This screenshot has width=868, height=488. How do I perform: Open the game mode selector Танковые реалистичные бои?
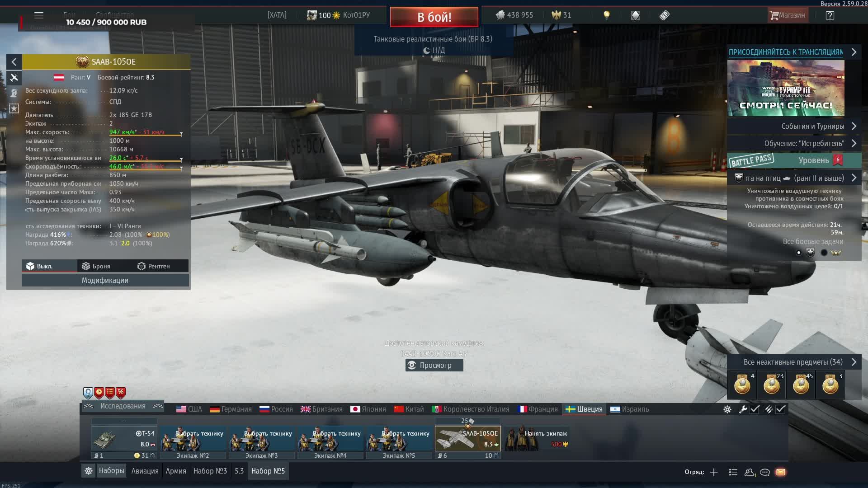(x=433, y=39)
